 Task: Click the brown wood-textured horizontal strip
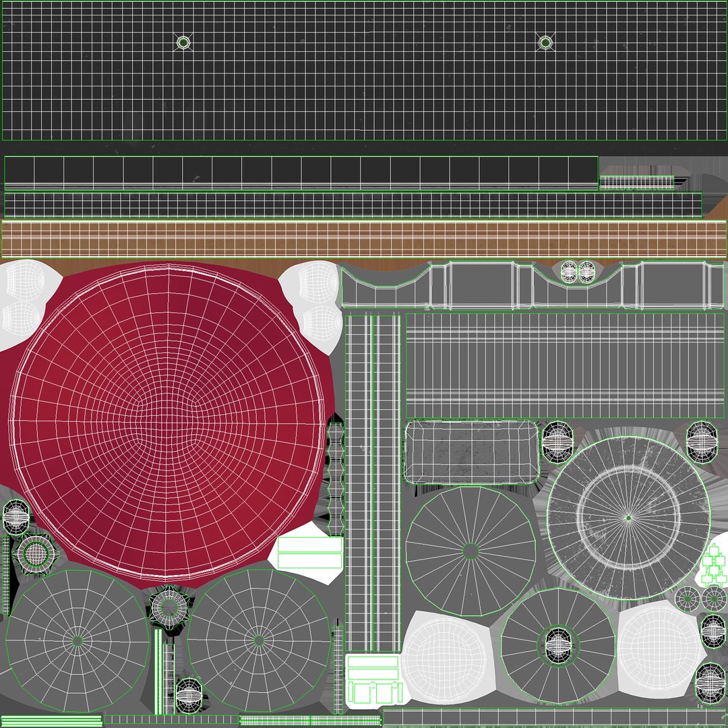point(364,239)
